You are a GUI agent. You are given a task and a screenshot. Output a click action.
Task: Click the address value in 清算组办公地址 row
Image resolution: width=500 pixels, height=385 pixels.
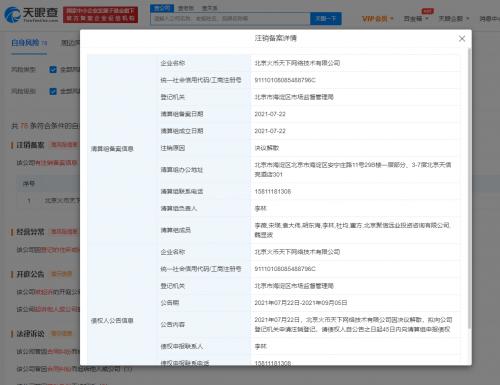pos(353,170)
